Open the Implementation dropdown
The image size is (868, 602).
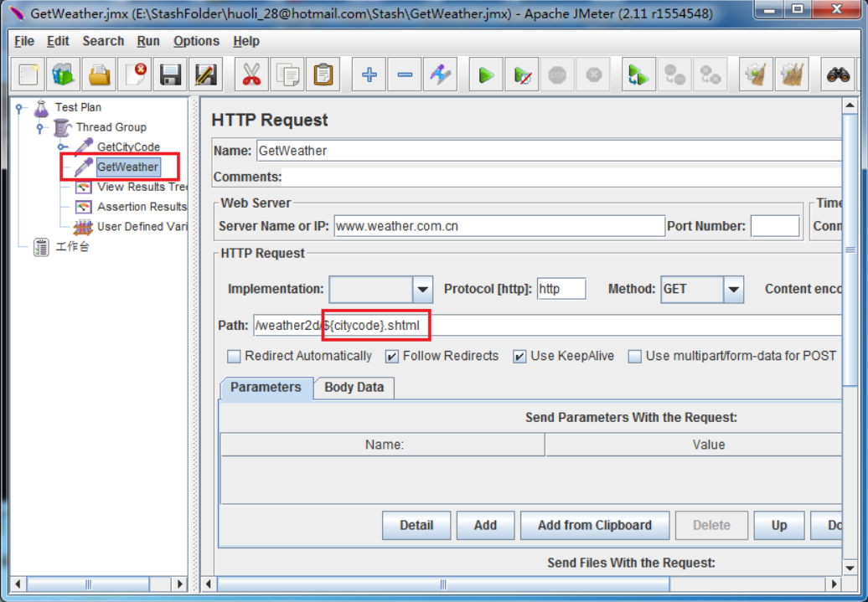(x=423, y=290)
